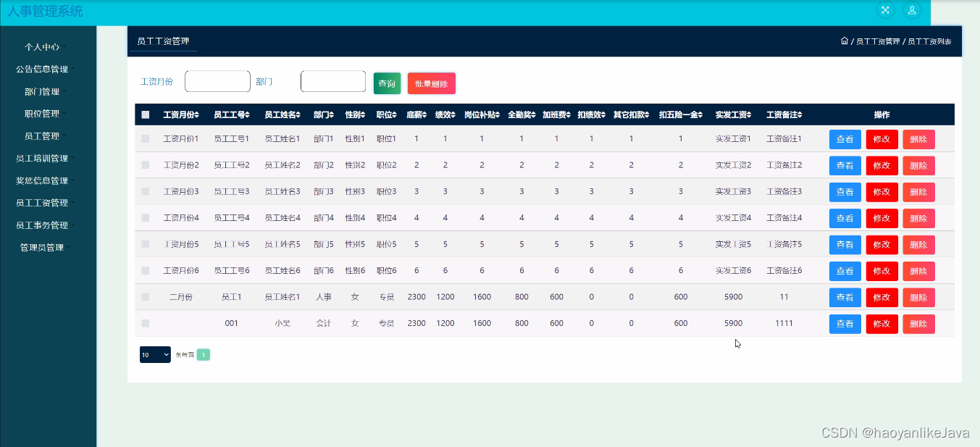Image resolution: width=980 pixels, height=447 pixels.
Task: Sort by 绩效 column header
Action: [x=445, y=115]
